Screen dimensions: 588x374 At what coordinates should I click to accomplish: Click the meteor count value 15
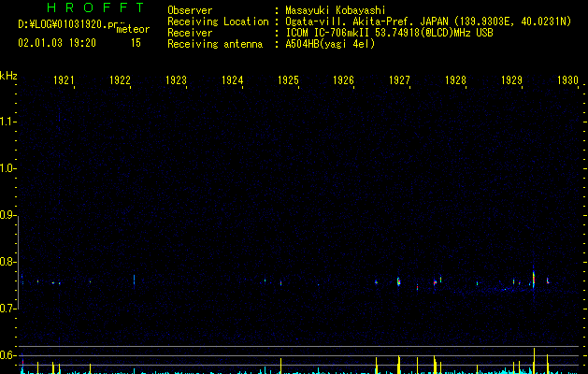pyautogui.click(x=136, y=43)
